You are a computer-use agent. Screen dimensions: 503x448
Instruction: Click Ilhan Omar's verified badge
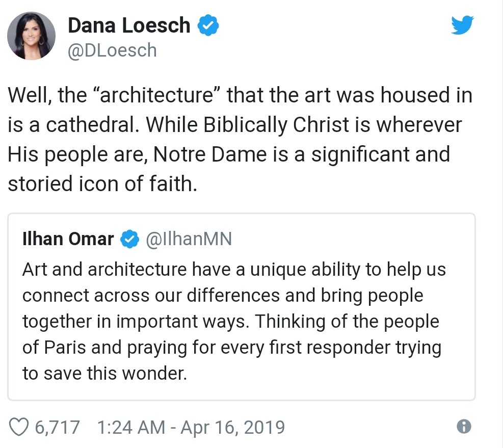tap(129, 239)
